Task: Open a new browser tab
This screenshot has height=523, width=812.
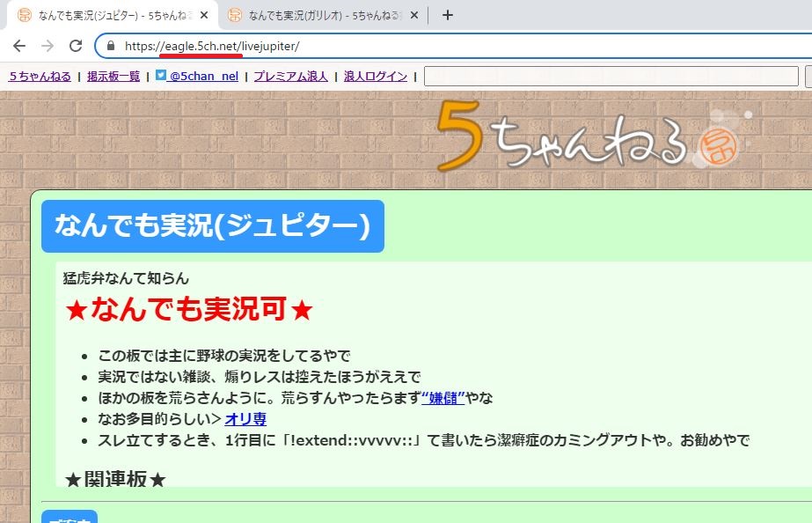Action: pos(449,14)
